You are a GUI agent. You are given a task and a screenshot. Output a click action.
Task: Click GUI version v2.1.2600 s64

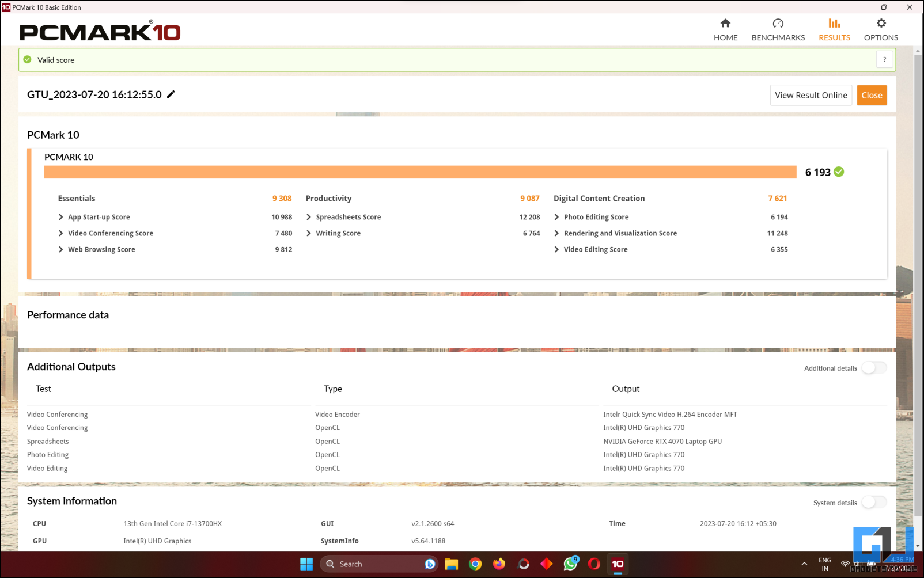coord(433,523)
